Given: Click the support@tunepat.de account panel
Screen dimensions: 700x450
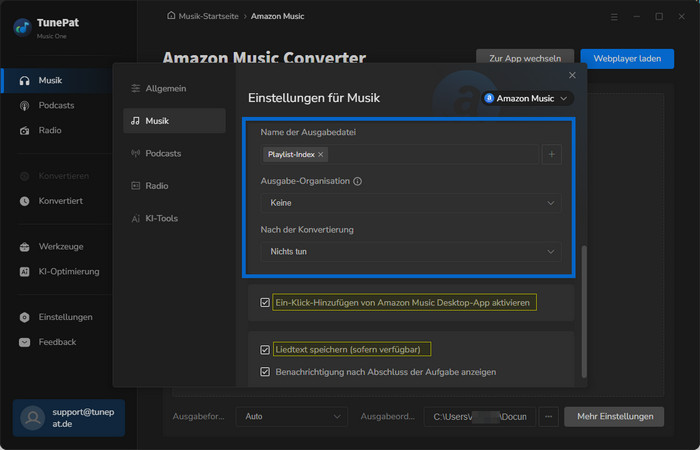Looking at the screenshot, I should point(69,418).
